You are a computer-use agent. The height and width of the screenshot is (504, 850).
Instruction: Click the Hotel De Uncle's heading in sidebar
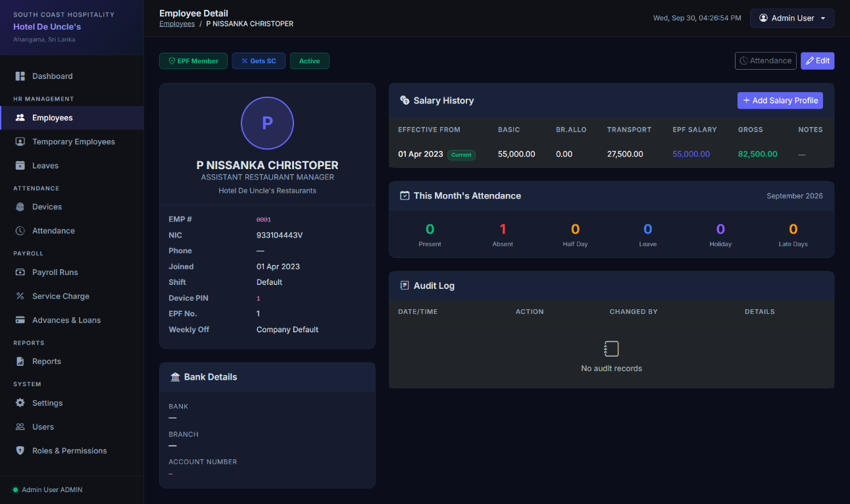click(x=47, y=27)
